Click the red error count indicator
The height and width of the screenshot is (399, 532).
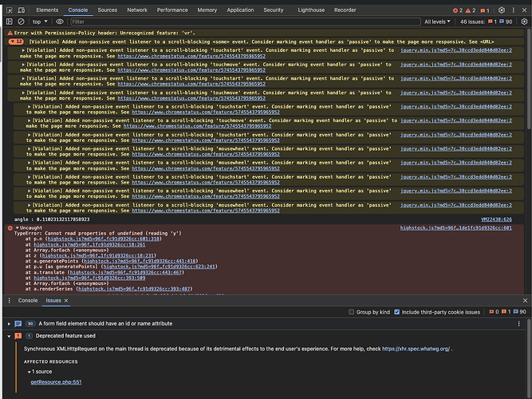click(x=458, y=10)
